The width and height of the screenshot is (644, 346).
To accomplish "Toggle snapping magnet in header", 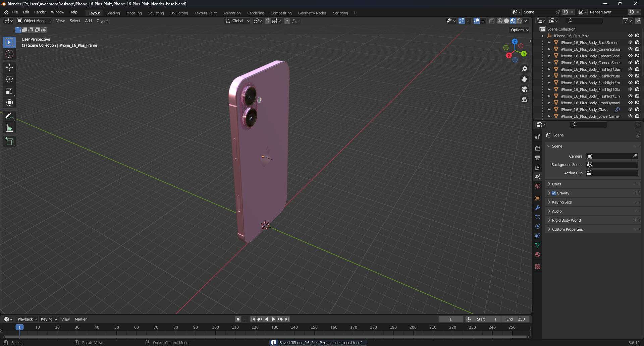I will tap(268, 21).
